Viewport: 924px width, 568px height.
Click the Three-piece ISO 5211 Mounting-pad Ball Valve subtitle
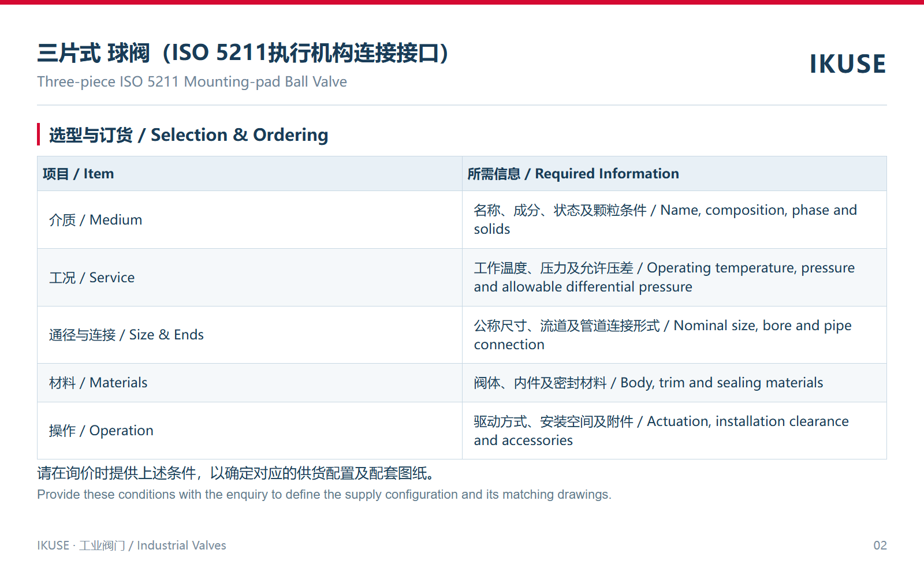coord(192,82)
